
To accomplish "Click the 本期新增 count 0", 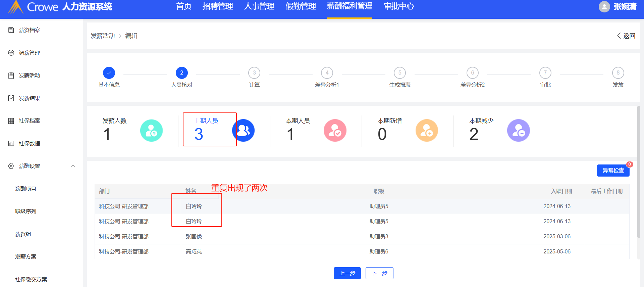I will click(382, 134).
